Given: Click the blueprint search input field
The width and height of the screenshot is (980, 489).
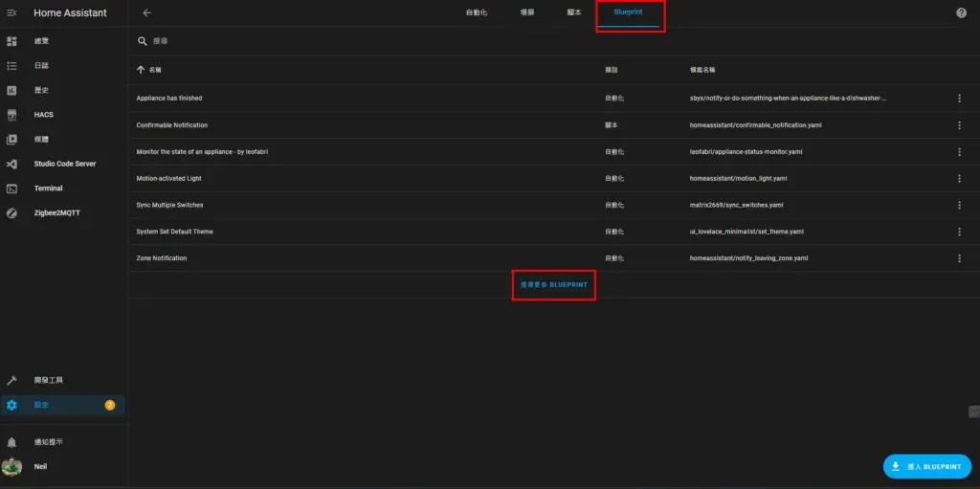Looking at the screenshot, I should click(x=383, y=42).
